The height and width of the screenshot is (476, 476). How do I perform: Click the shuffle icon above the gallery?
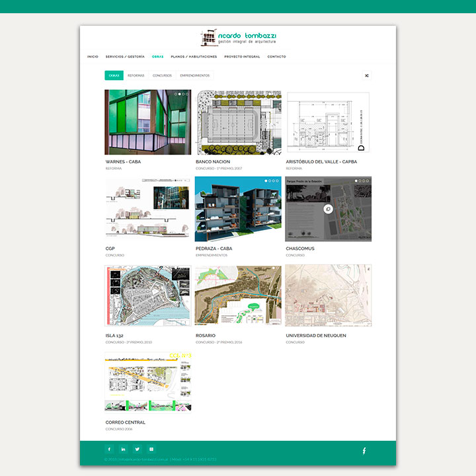click(366, 75)
